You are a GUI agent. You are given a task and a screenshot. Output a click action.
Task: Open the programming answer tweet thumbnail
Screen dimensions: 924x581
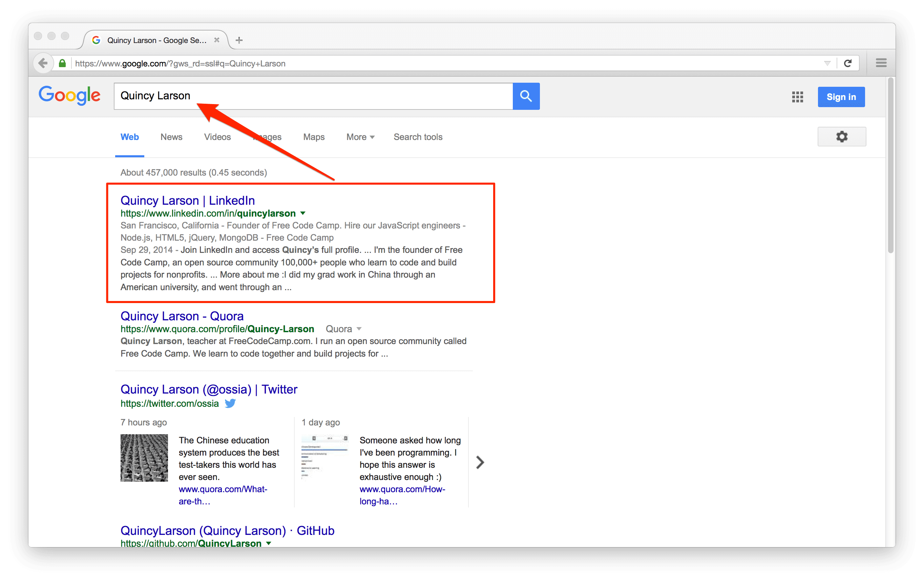324,457
